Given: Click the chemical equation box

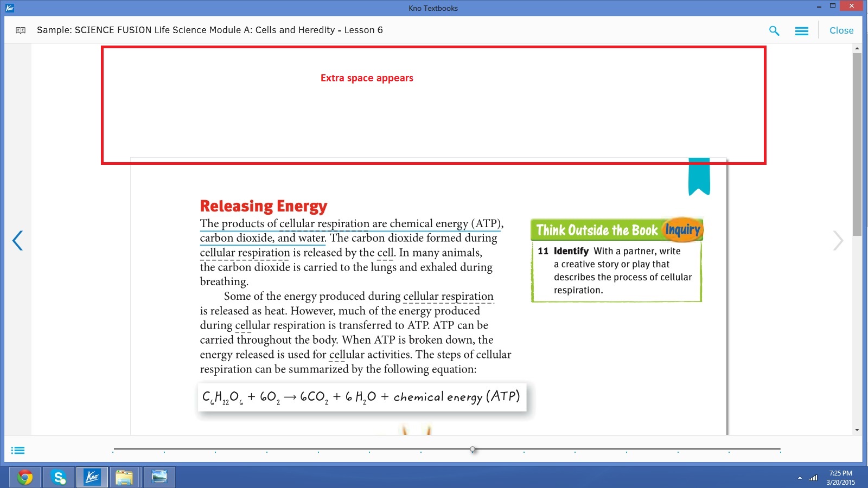Looking at the screenshot, I should [x=362, y=397].
